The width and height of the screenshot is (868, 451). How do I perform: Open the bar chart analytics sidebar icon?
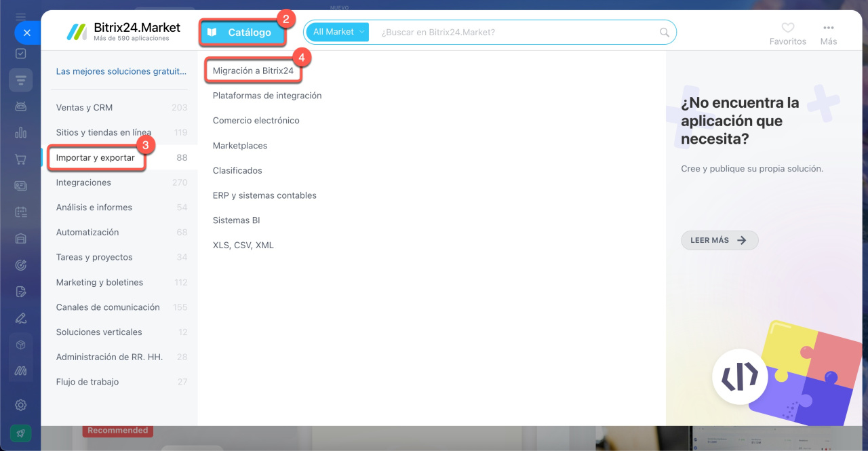point(21,133)
